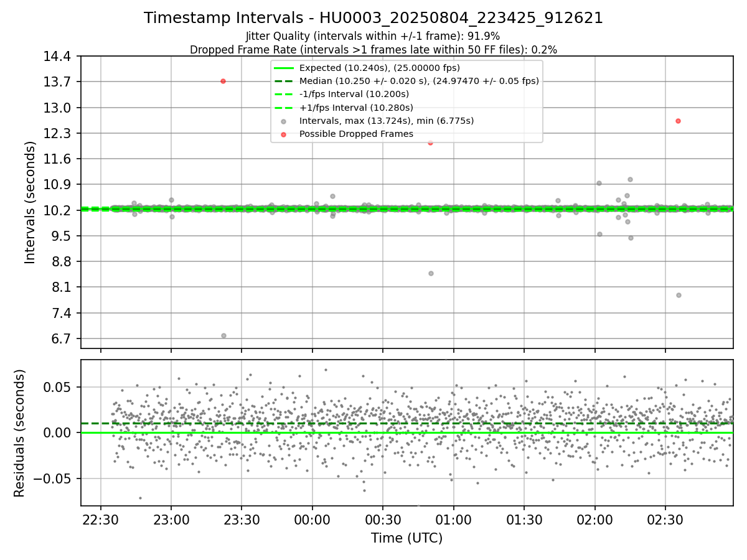Click the red marker beside Possible Dropped Frames legend
Screen dimensions: 747x560
(x=284, y=134)
